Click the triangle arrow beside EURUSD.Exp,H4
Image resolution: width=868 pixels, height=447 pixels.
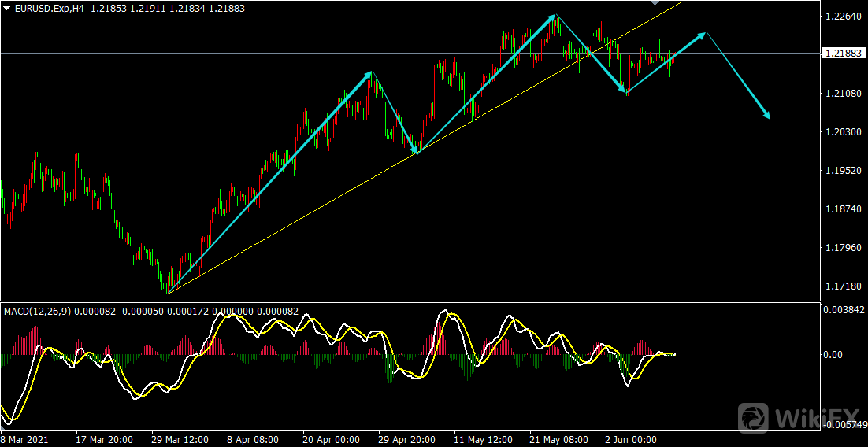pyautogui.click(x=6, y=7)
